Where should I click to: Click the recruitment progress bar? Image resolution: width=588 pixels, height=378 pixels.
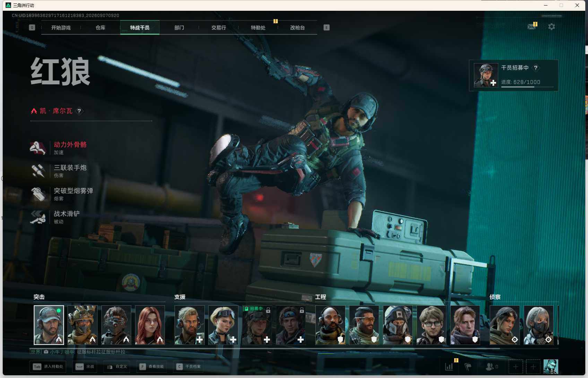tap(527, 87)
